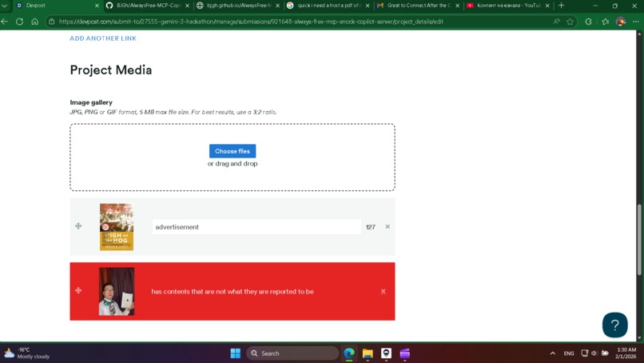Image resolution: width=644 pixels, height=363 pixels.
Task: Open the weather widget showing Mostly cloudy
Action: tap(27, 353)
